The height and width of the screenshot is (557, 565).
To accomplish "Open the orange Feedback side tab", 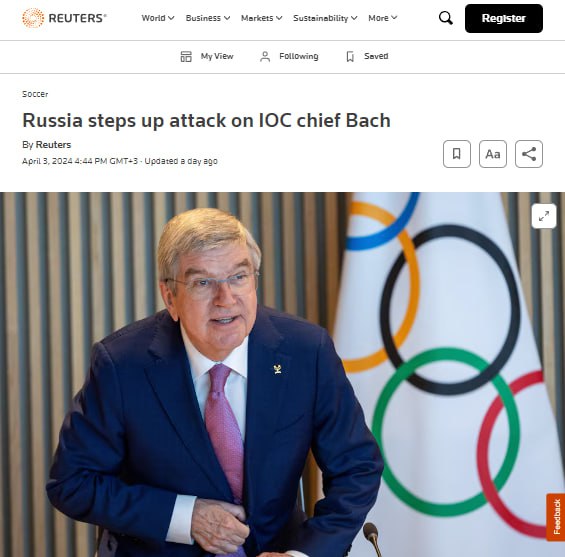I will pyautogui.click(x=556, y=517).
